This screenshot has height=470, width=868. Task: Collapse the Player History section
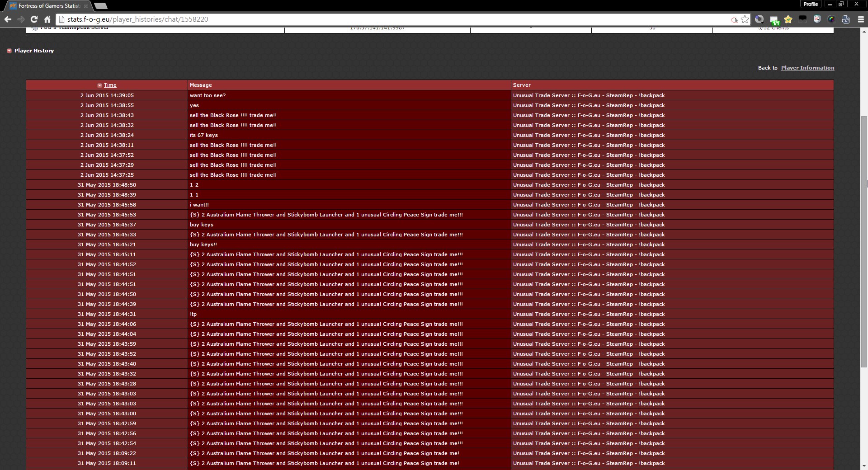click(x=9, y=51)
